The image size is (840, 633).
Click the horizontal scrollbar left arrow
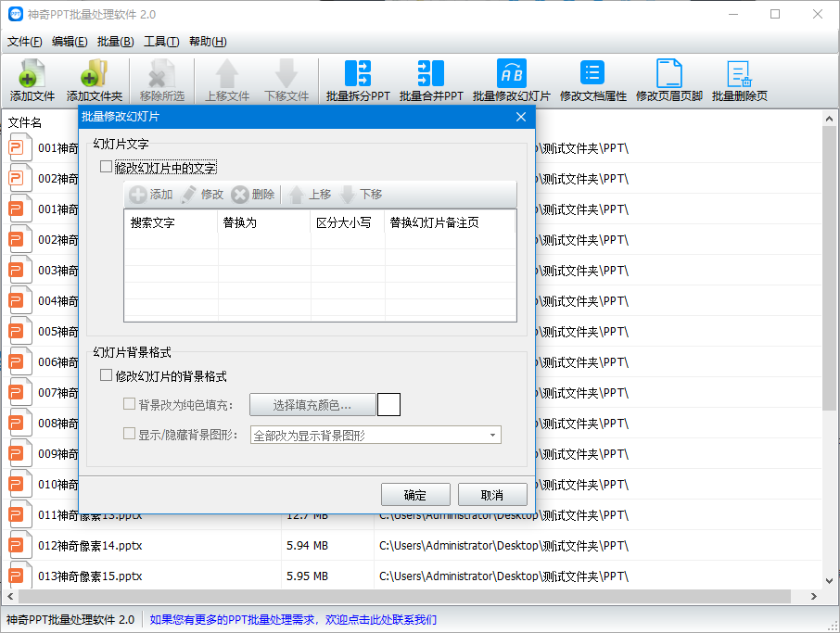pyautogui.click(x=10, y=596)
